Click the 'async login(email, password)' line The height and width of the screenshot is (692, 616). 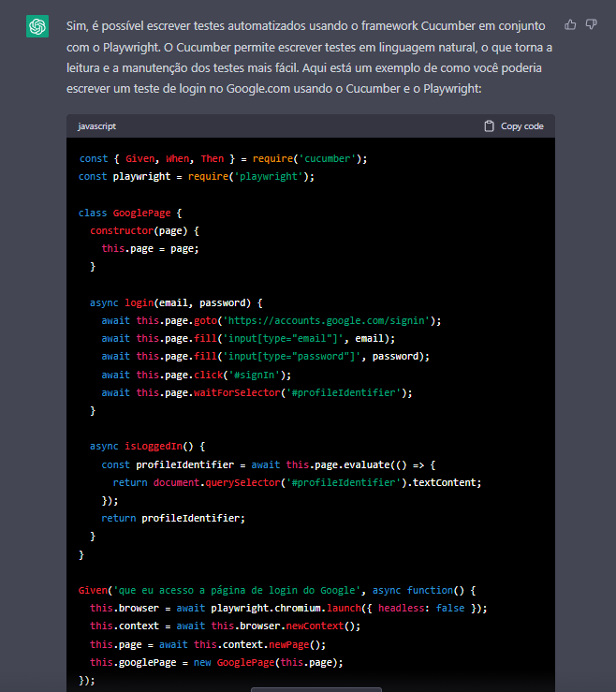(x=177, y=302)
